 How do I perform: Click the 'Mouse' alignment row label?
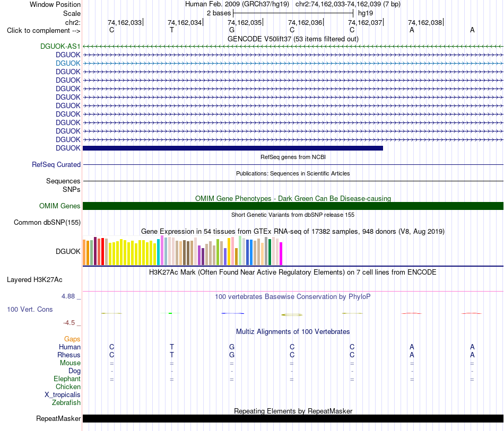pos(70,363)
